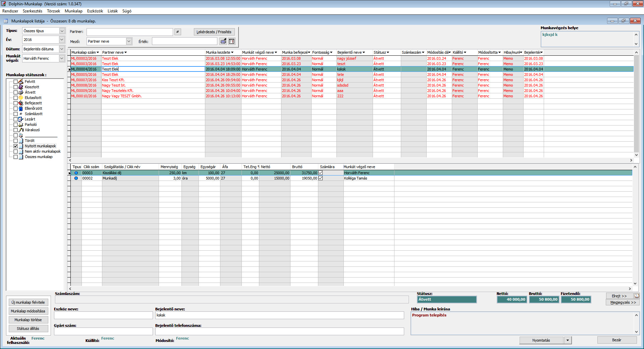Click the Lekérdezés / Frissítés button
The image size is (644, 349).
(x=214, y=32)
